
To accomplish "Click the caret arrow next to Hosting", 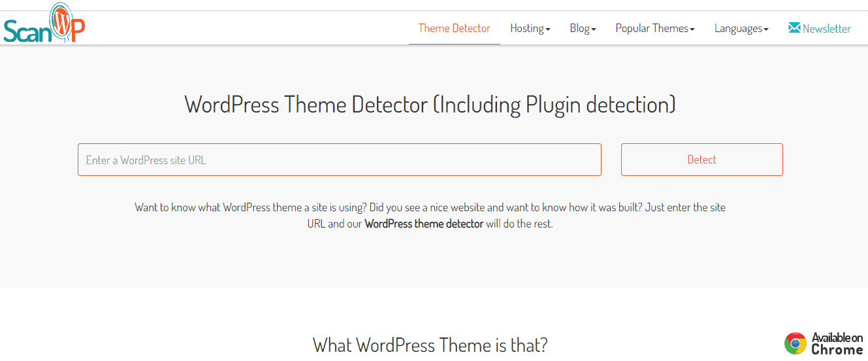I will (548, 29).
